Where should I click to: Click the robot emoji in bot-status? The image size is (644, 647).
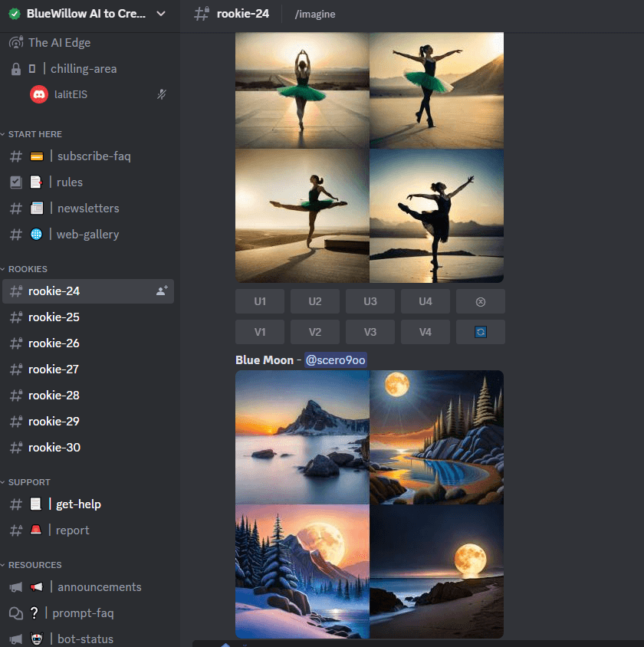pyautogui.click(x=37, y=639)
